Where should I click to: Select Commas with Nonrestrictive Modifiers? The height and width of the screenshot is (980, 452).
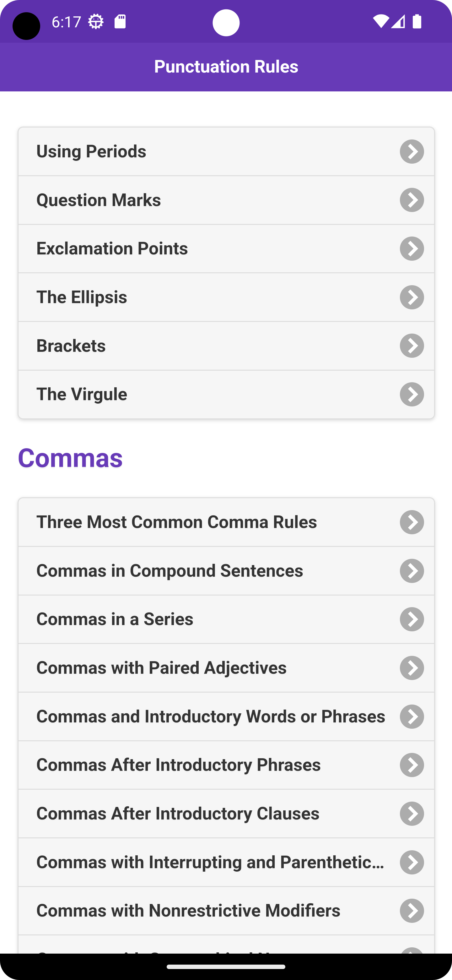coord(226,911)
